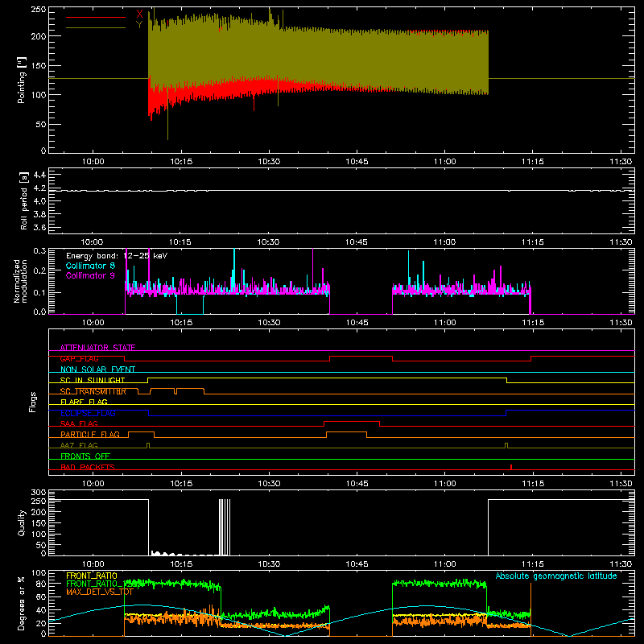Click the Pointing axis title
Screen dimensions: 644x644
(22, 80)
